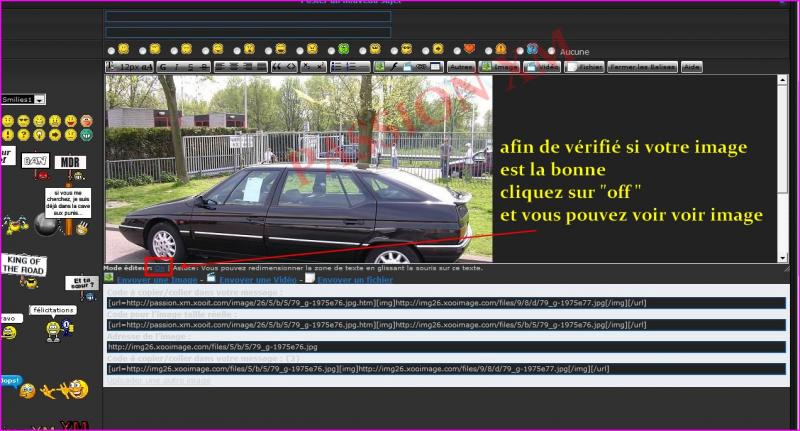
Task: Click the black car image in editor
Action: pyautogui.click(x=299, y=169)
